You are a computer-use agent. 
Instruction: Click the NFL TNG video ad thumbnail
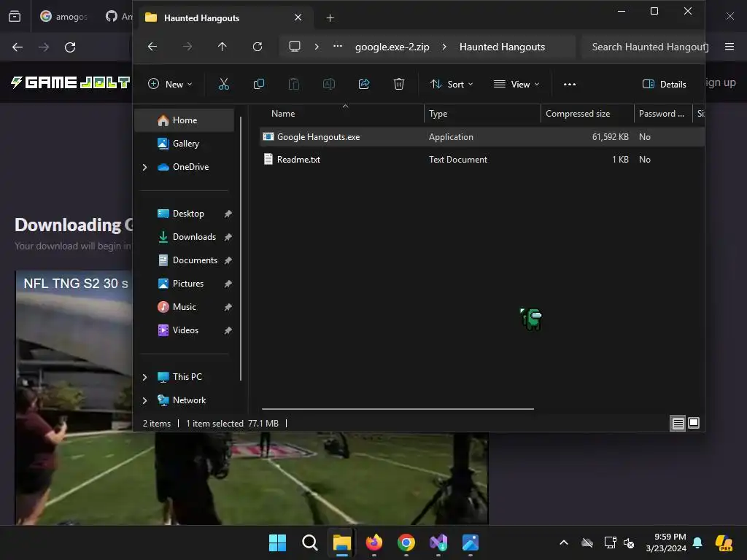point(252,397)
